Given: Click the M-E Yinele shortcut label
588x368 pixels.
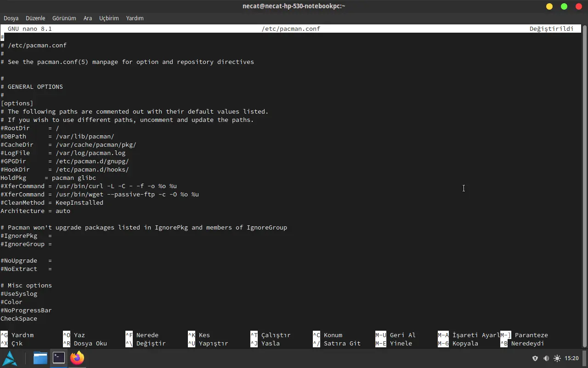Looking at the screenshot, I should 394,343.
